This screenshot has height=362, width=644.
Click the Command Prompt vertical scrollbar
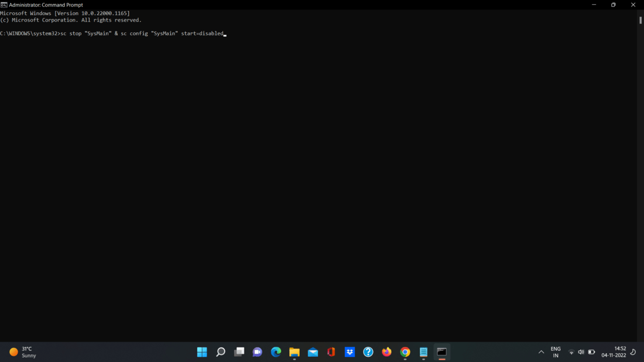[x=640, y=175]
